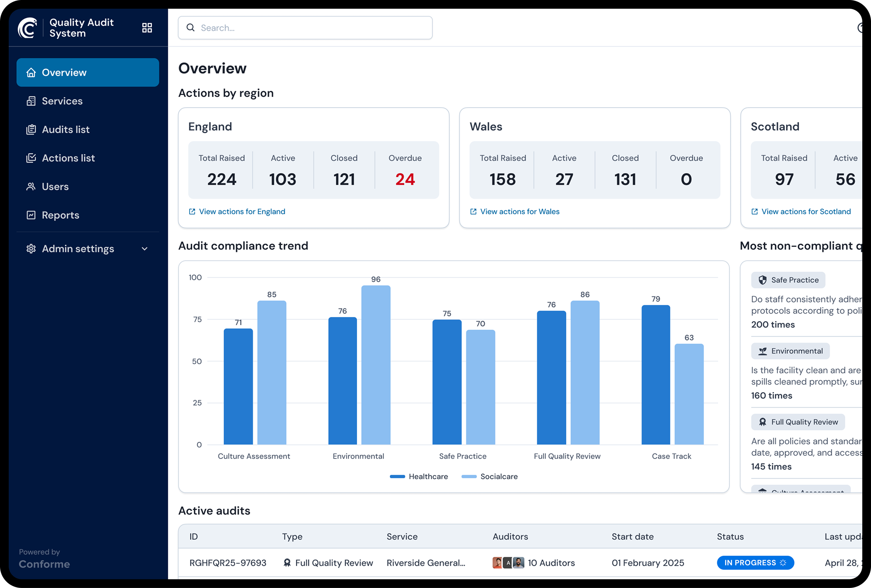Screen dimensions: 871x588
Task: Click the Environmental Socialcare bar labeled 96
Action: click(376, 365)
